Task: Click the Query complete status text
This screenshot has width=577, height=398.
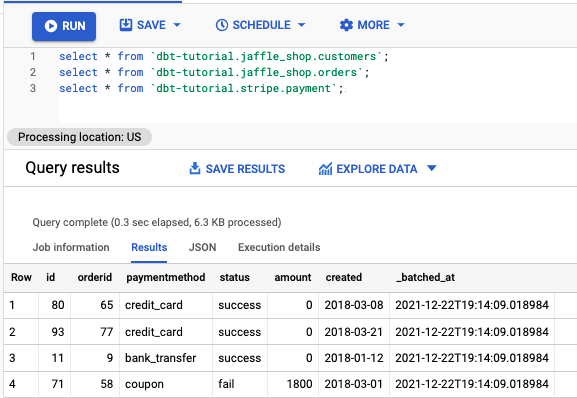Action: [157, 222]
